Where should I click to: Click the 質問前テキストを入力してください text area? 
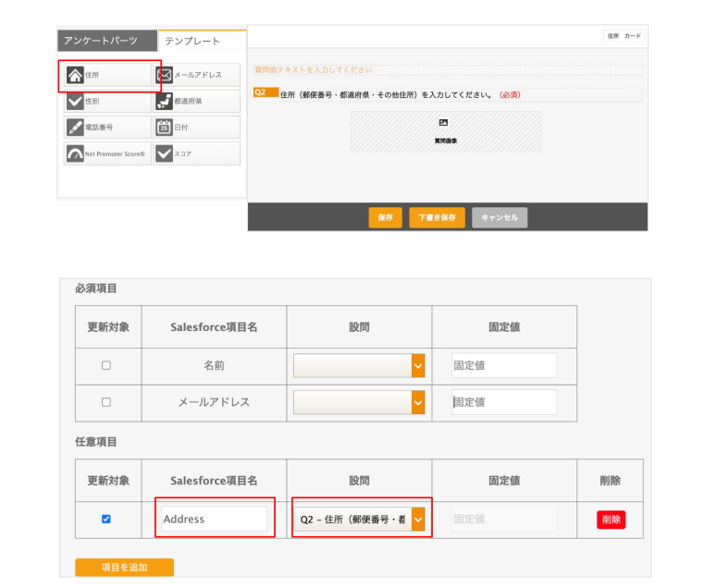448,70
